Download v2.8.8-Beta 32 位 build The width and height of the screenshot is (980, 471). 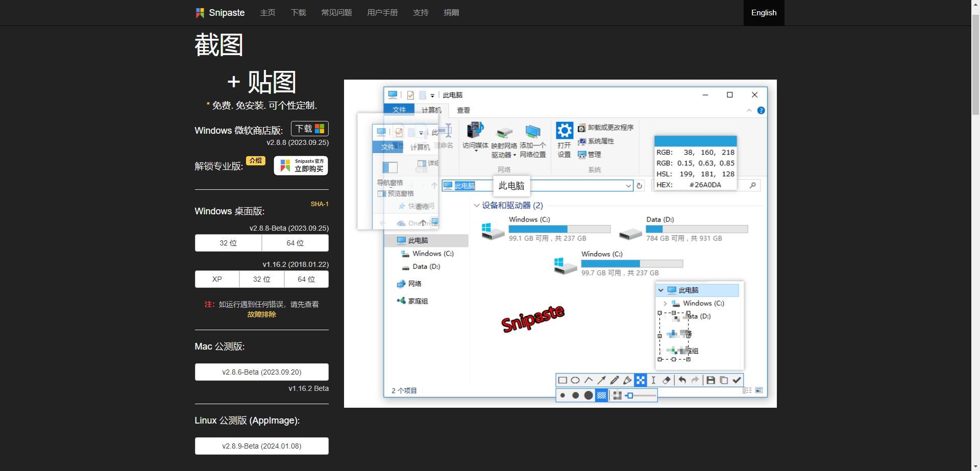(228, 243)
